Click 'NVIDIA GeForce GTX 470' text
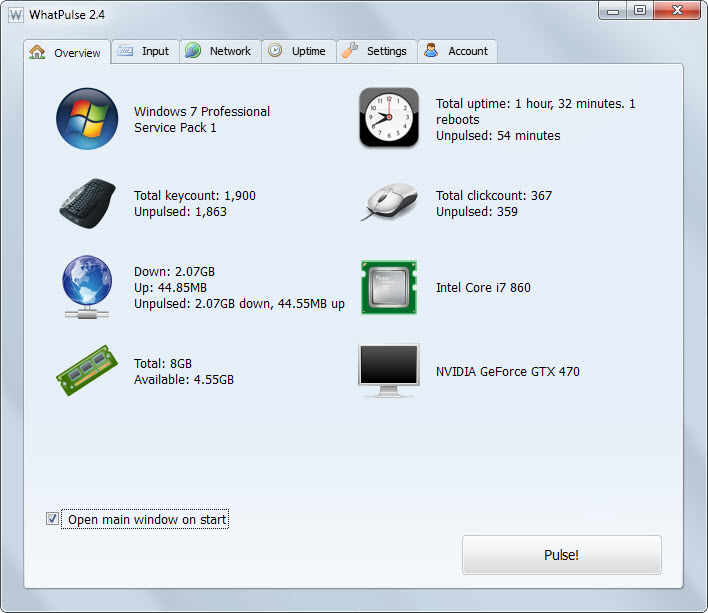Viewport: 708px width, 613px height. pyautogui.click(x=508, y=372)
